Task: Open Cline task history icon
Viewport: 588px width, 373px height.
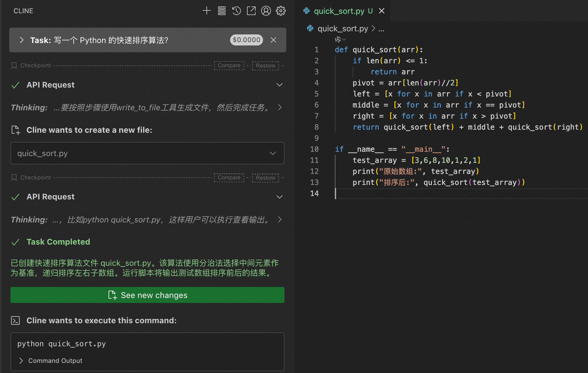Action: coord(236,11)
